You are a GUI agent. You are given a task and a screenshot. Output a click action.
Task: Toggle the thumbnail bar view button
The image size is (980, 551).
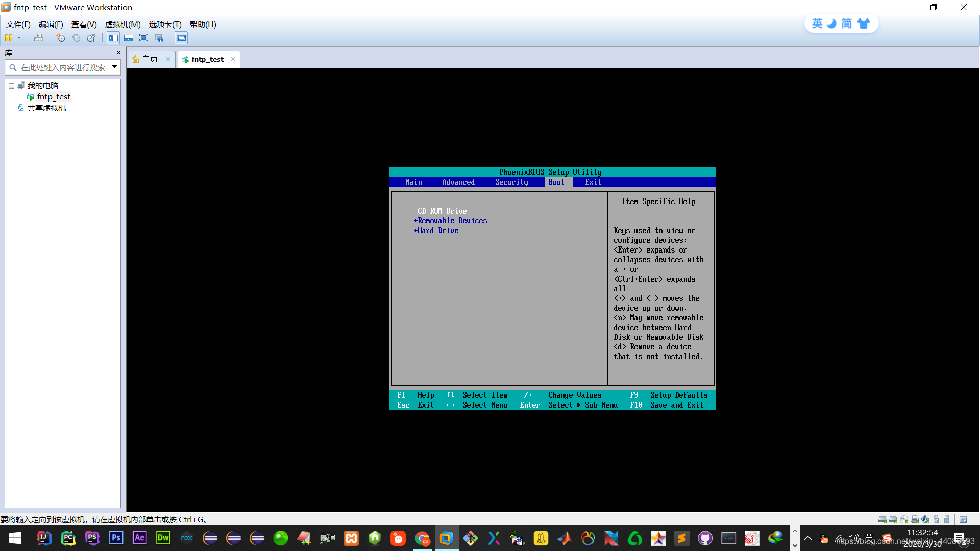(x=129, y=38)
